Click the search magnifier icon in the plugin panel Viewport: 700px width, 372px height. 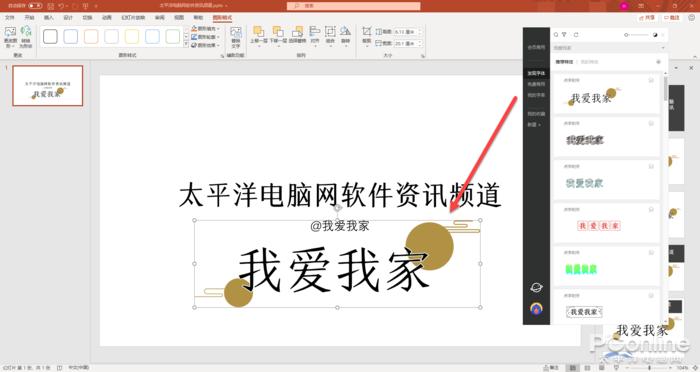(x=556, y=34)
